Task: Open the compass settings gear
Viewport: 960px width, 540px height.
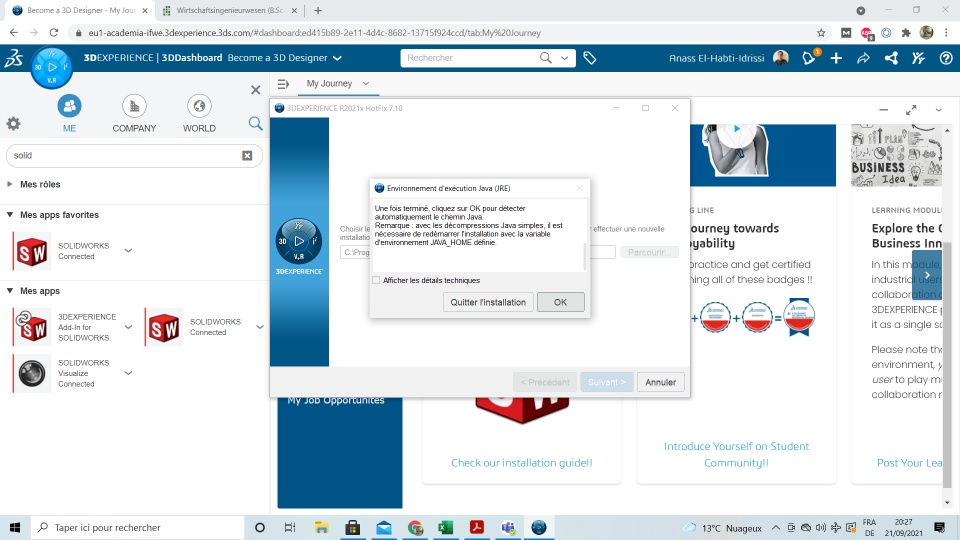Action: [x=13, y=124]
